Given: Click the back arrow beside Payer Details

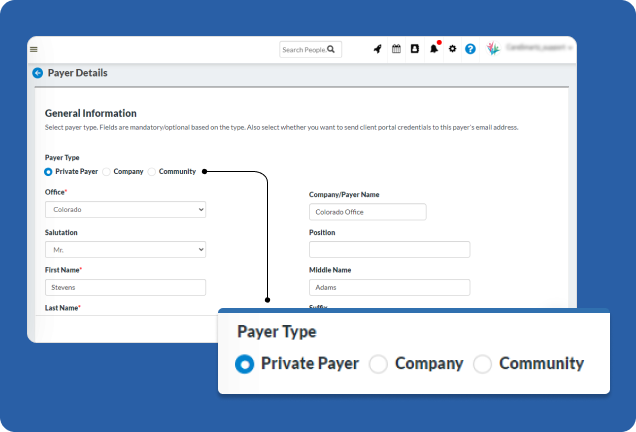Looking at the screenshot, I should pyautogui.click(x=38, y=73).
